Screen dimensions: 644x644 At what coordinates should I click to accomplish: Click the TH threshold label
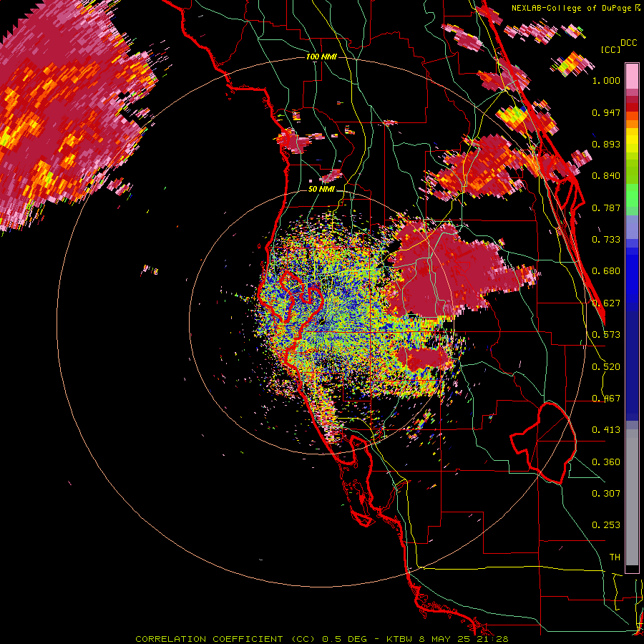coord(615,557)
